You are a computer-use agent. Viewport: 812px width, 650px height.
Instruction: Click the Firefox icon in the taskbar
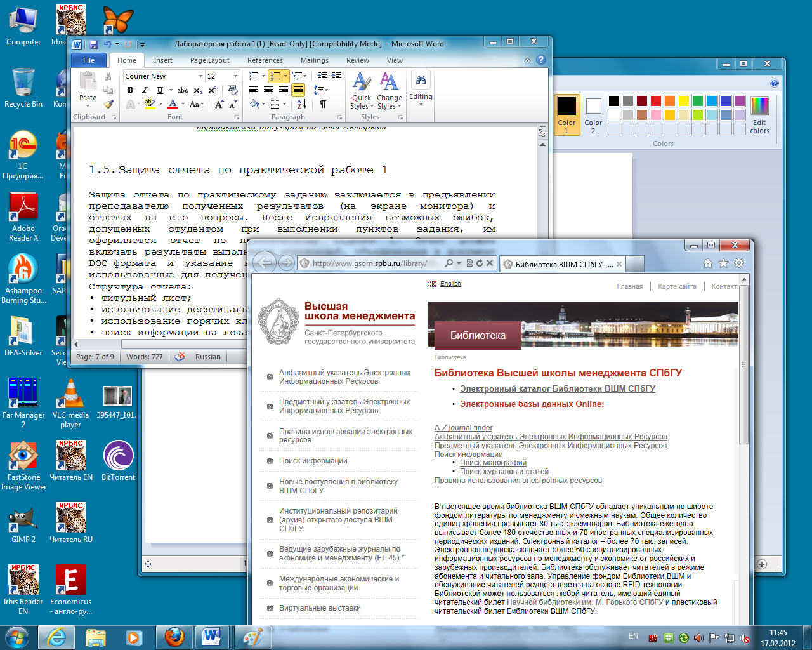coord(175,637)
